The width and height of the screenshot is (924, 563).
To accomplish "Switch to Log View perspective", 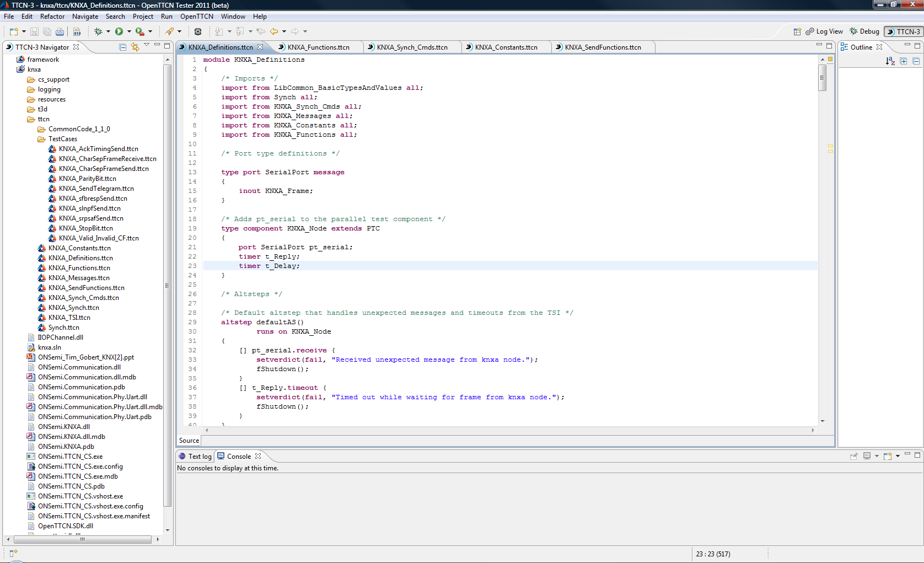I will tap(824, 31).
